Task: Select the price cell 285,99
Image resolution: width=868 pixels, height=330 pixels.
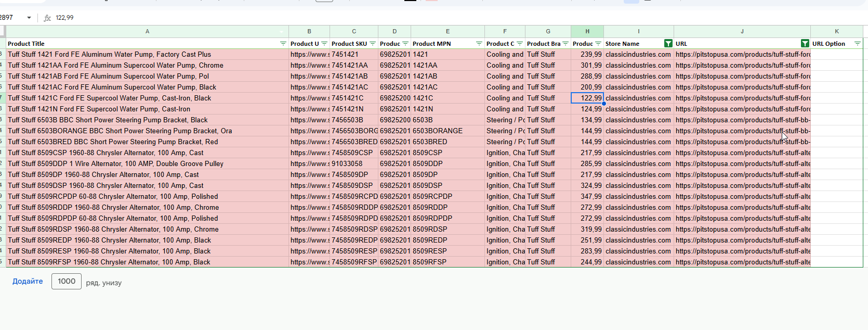Action: click(587, 163)
